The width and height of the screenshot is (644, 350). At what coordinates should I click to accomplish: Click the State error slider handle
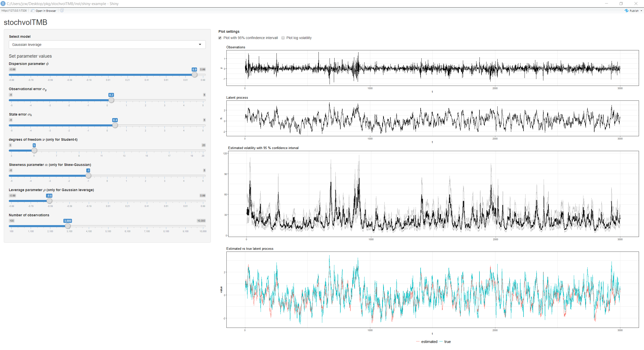[115, 125]
